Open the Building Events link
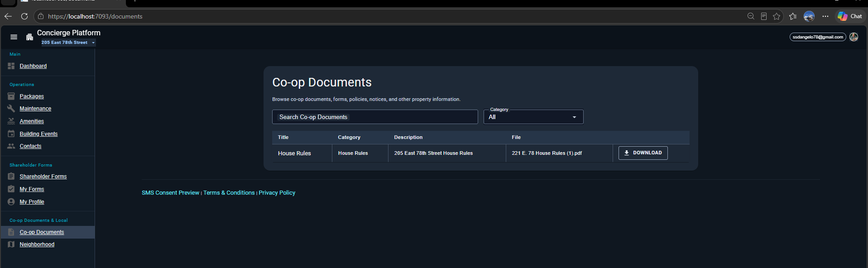The height and width of the screenshot is (268, 868). (38, 134)
